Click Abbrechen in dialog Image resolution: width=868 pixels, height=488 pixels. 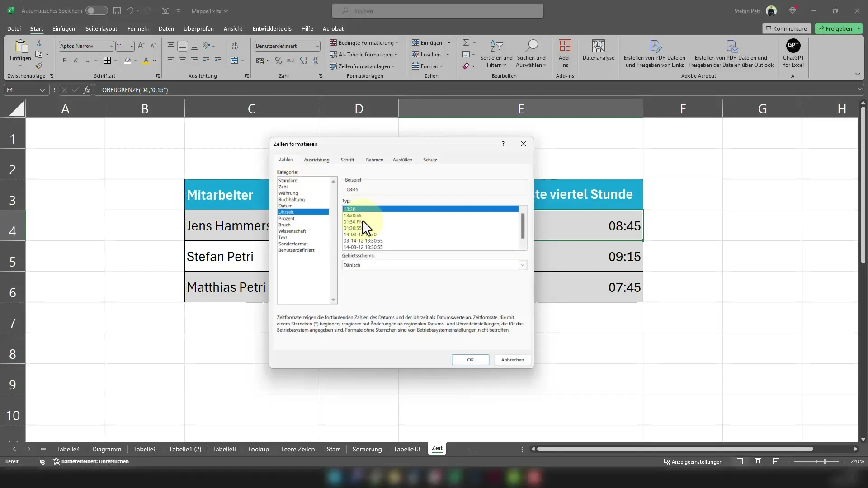point(512,360)
